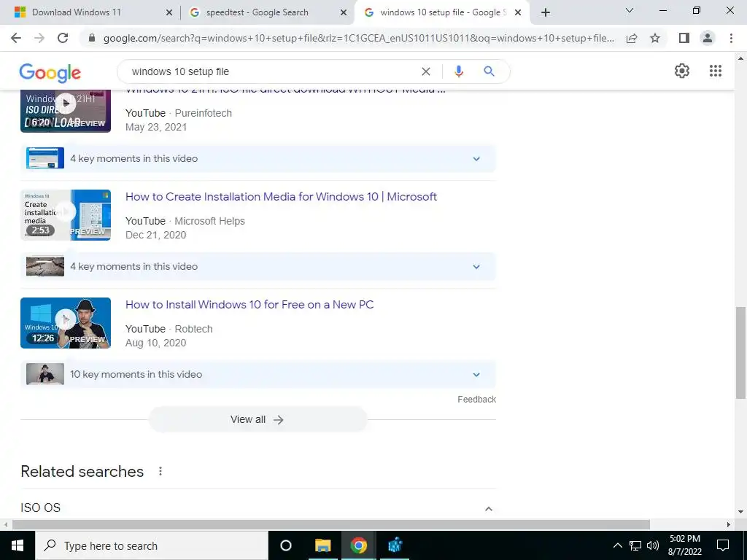This screenshot has height=560, width=747.
Task: Open the blue app next to Chrome on taskbar
Action: [x=395, y=545]
